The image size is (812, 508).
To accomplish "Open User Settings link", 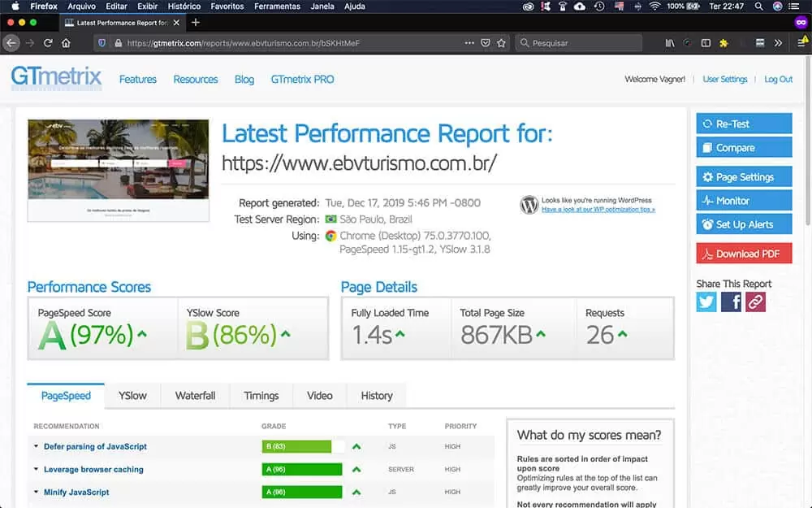I will tap(725, 79).
